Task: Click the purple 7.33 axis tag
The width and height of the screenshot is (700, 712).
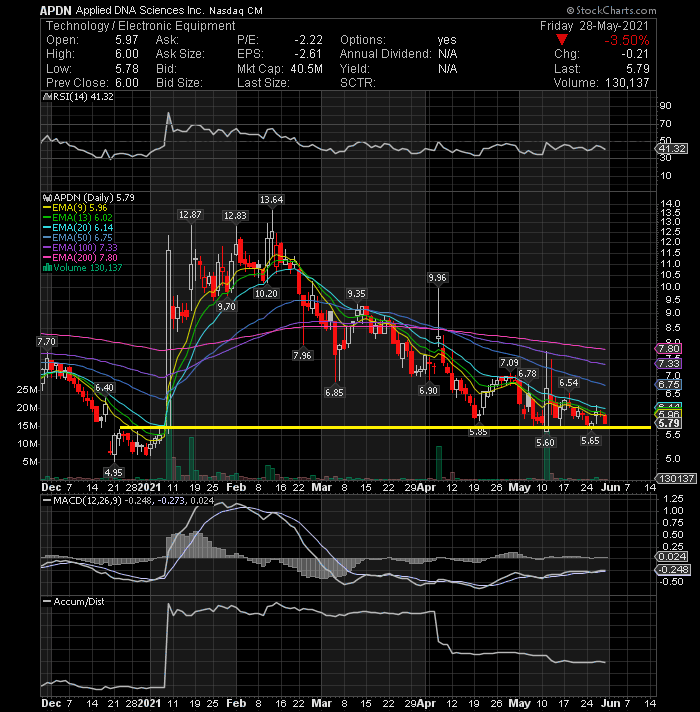Action: tap(669, 363)
